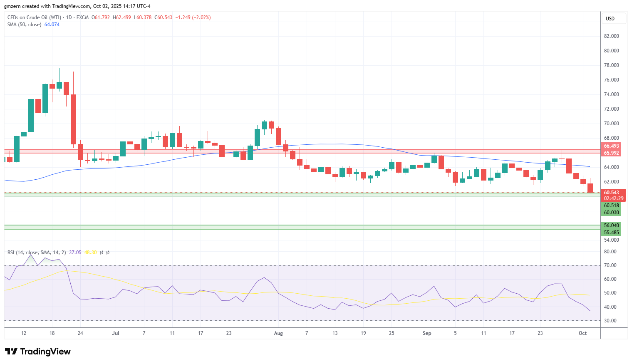Select the SMA value 64.074
The height and width of the screenshot is (364, 632).
pyautogui.click(x=52, y=25)
